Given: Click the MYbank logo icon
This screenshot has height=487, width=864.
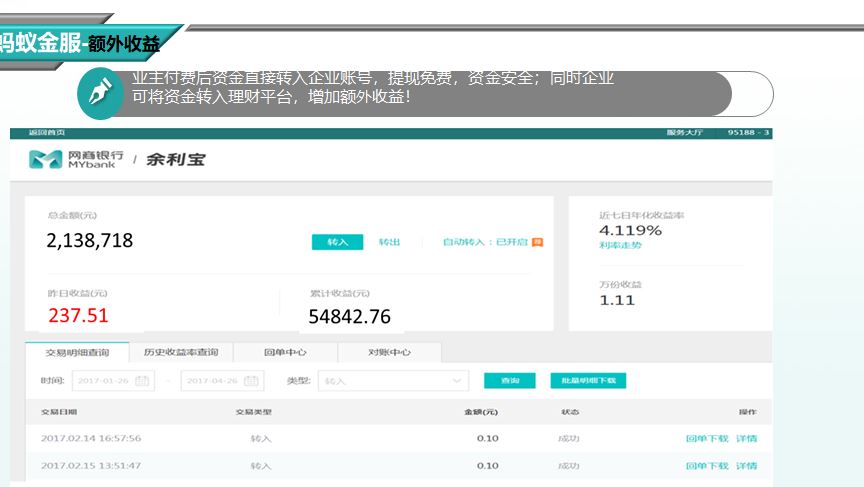Looking at the screenshot, I should click(45, 159).
